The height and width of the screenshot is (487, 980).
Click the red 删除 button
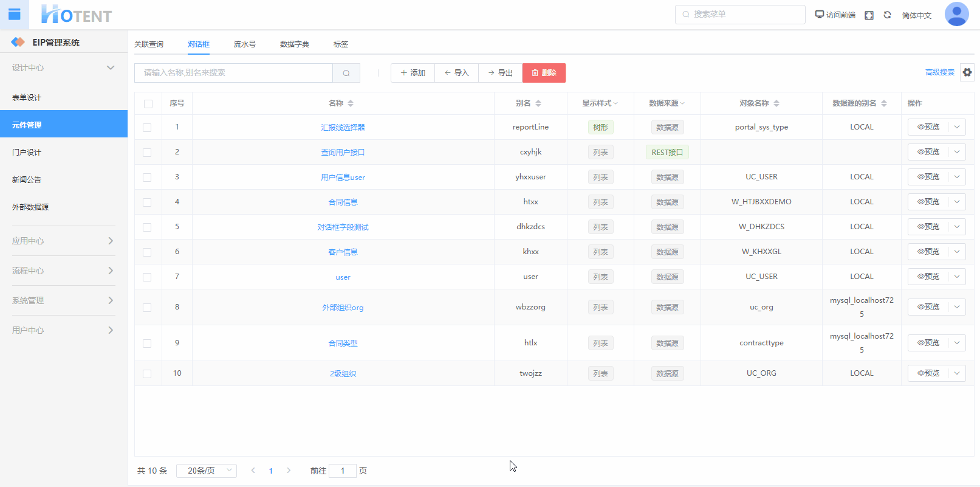click(544, 73)
